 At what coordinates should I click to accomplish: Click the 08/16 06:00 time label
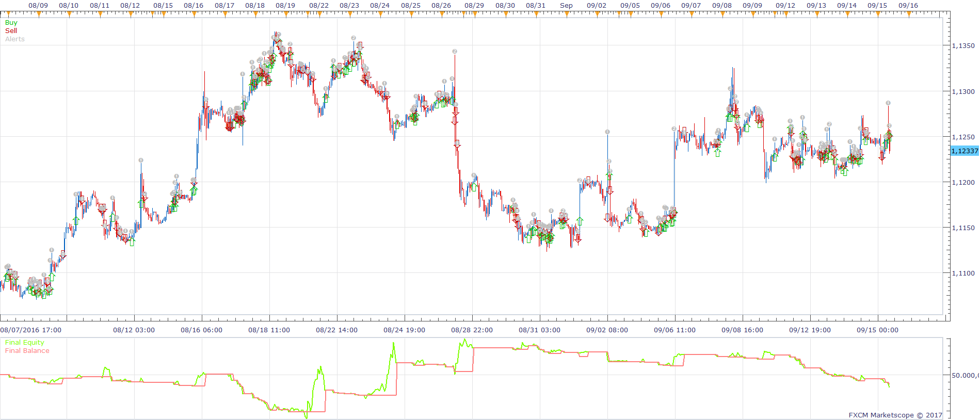pyautogui.click(x=201, y=330)
